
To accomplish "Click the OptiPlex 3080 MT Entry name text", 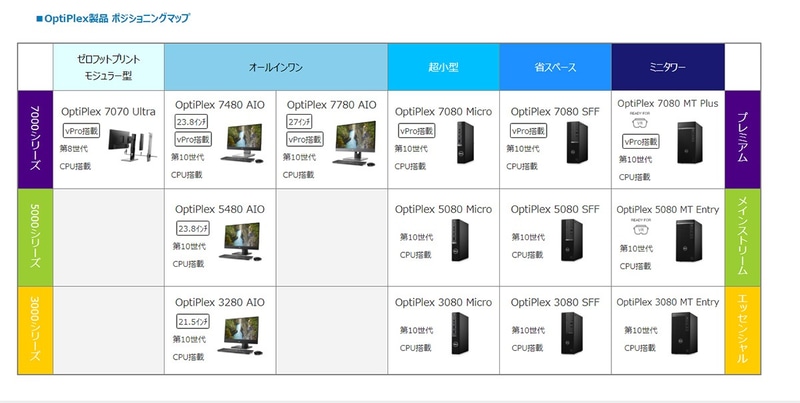I will click(668, 302).
